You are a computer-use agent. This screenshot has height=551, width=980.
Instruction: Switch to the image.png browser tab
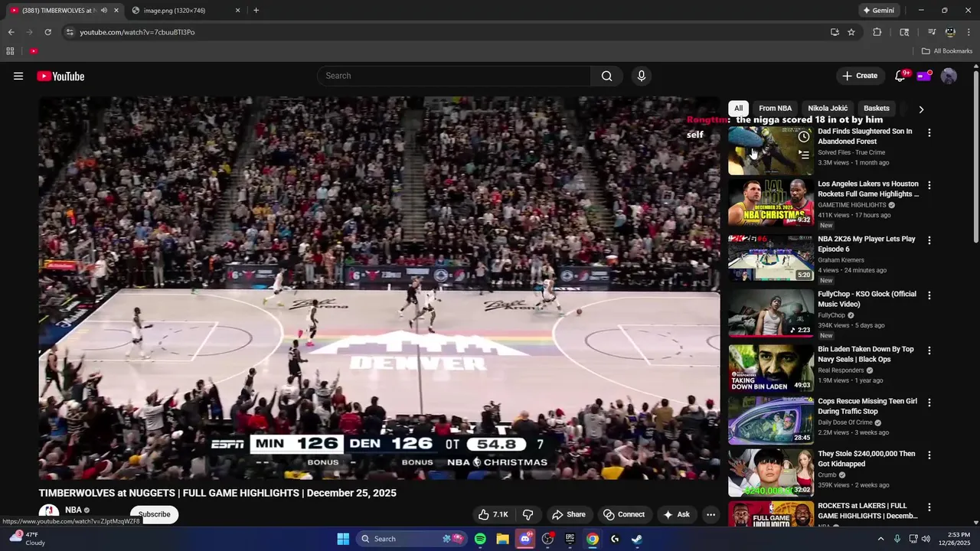(184, 11)
